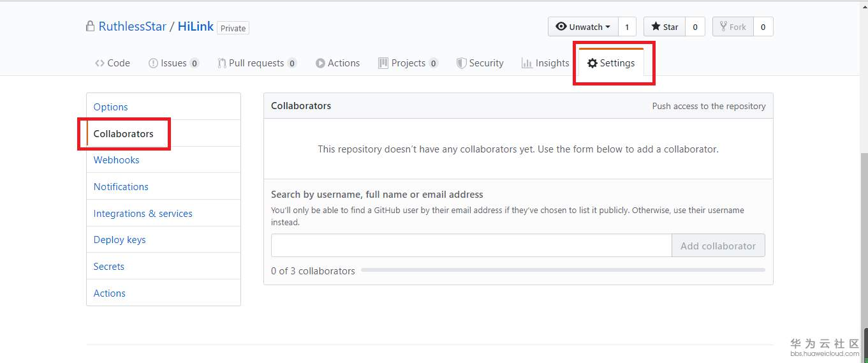Image resolution: width=868 pixels, height=363 pixels.
Task: Open the RuthlessStar profile link
Action: (133, 27)
